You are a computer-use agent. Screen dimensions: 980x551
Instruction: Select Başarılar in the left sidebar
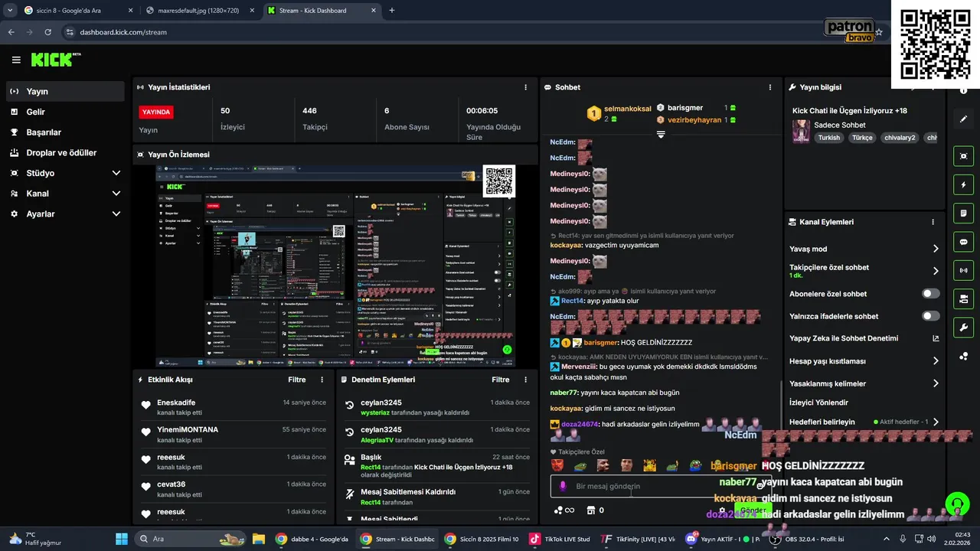coord(65,132)
